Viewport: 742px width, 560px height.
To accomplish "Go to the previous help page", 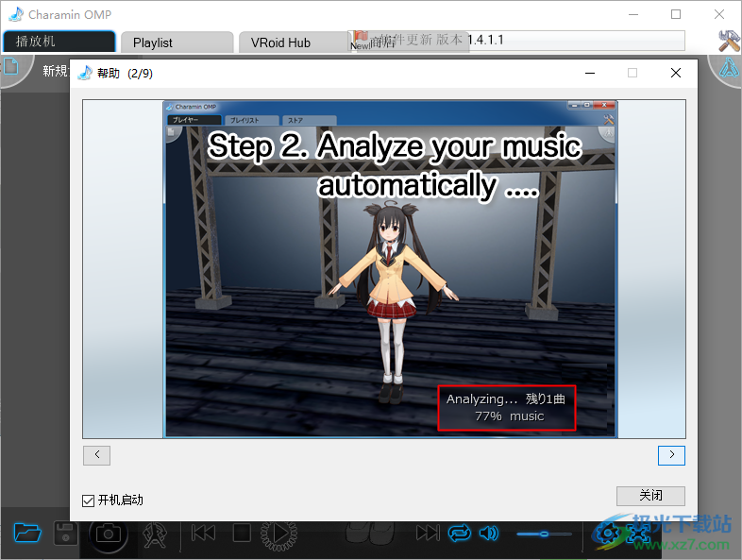I will [96, 455].
